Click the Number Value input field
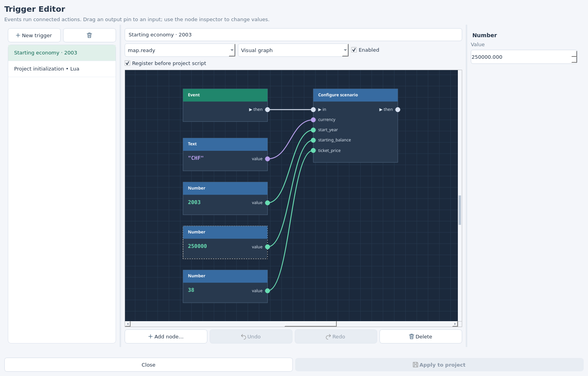The image size is (588, 376). coord(521,57)
